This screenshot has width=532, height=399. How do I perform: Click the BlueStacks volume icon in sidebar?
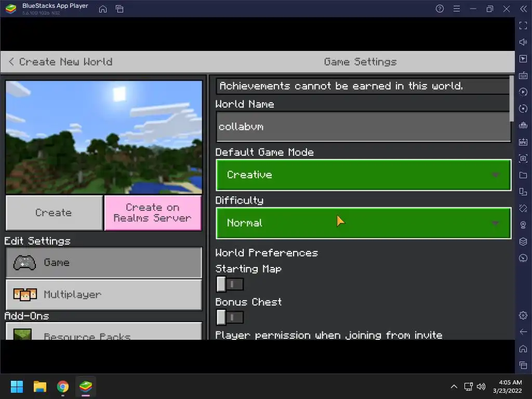pyautogui.click(x=523, y=42)
